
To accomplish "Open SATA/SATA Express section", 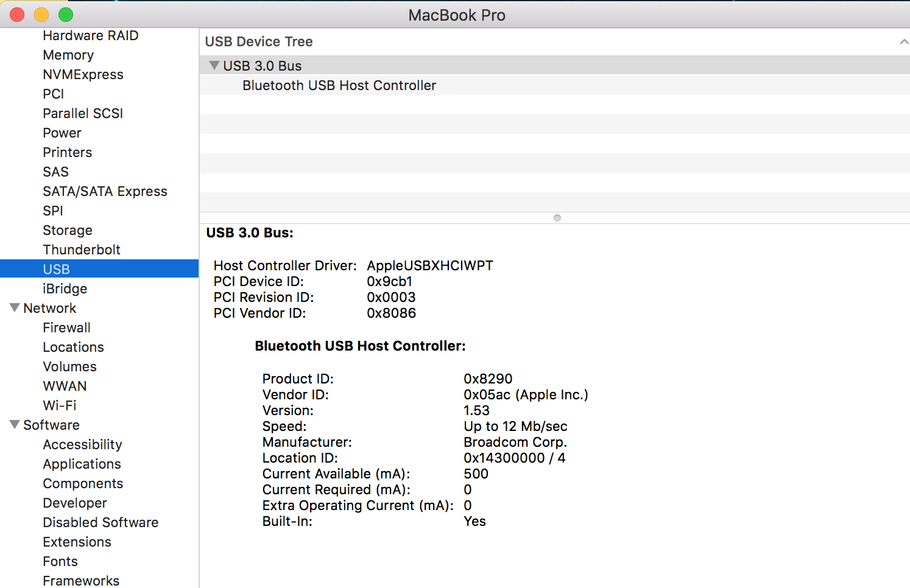I will pos(105,191).
